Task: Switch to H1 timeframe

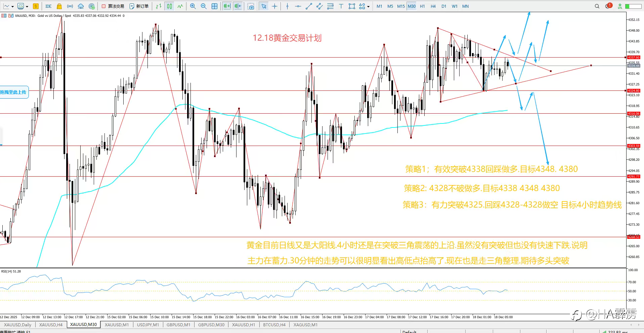Action: pos(422,6)
